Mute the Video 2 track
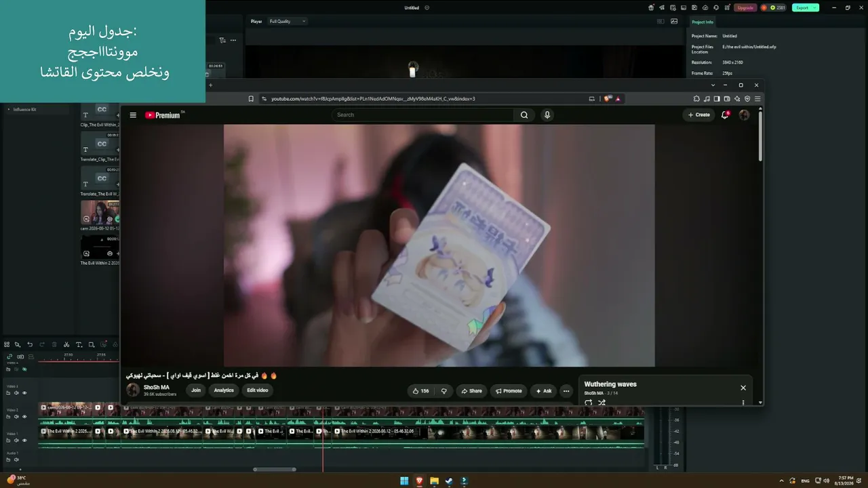 pyautogui.click(x=16, y=417)
